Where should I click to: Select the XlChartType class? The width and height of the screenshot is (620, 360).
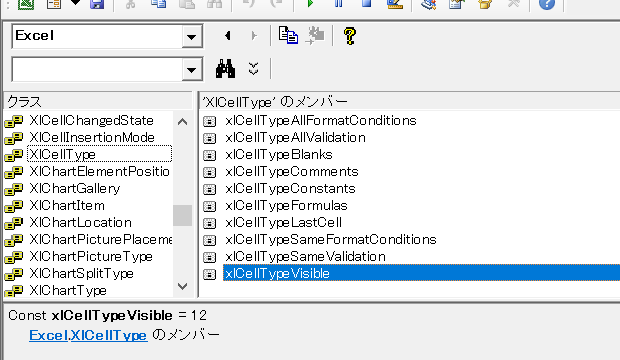point(68,290)
